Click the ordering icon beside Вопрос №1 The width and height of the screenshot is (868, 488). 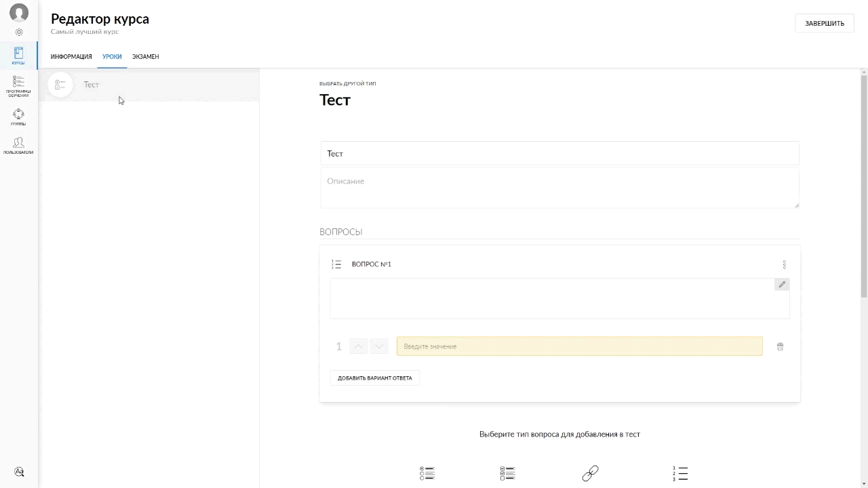[336, 264]
